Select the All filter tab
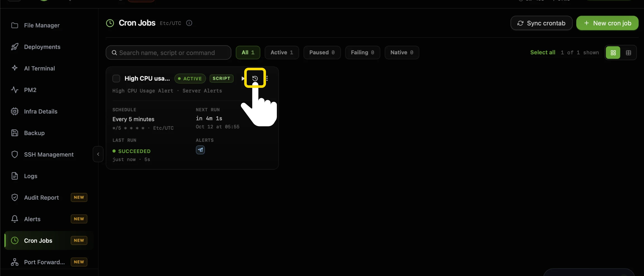The image size is (644, 276). [x=248, y=52]
